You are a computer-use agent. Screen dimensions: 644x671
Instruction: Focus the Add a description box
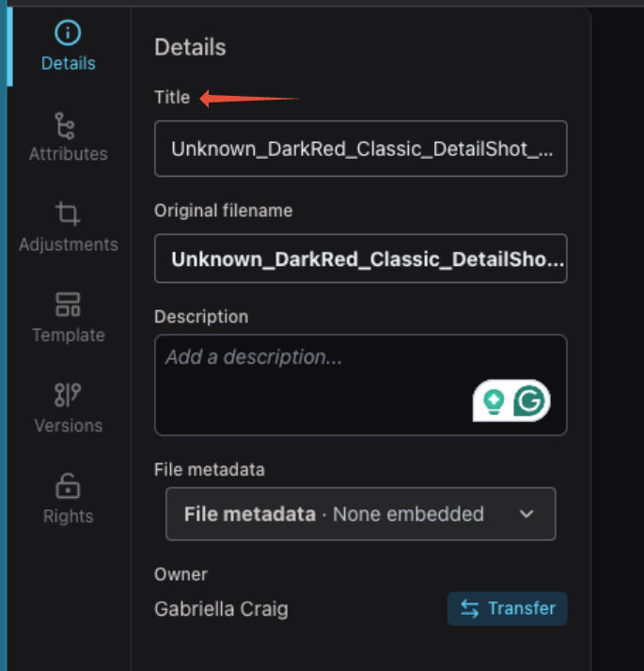(360, 385)
